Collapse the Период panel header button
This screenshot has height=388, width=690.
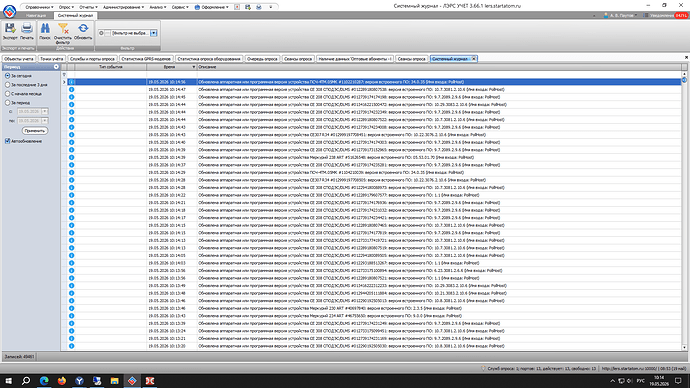click(56, 67)
